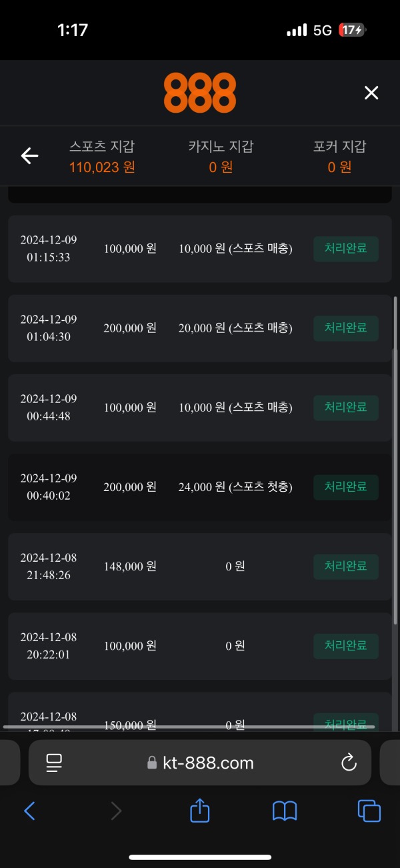
Task: Tap 처리완료 on the 2024-12-09 01:15:33 deposit
Action: (345, 249)
